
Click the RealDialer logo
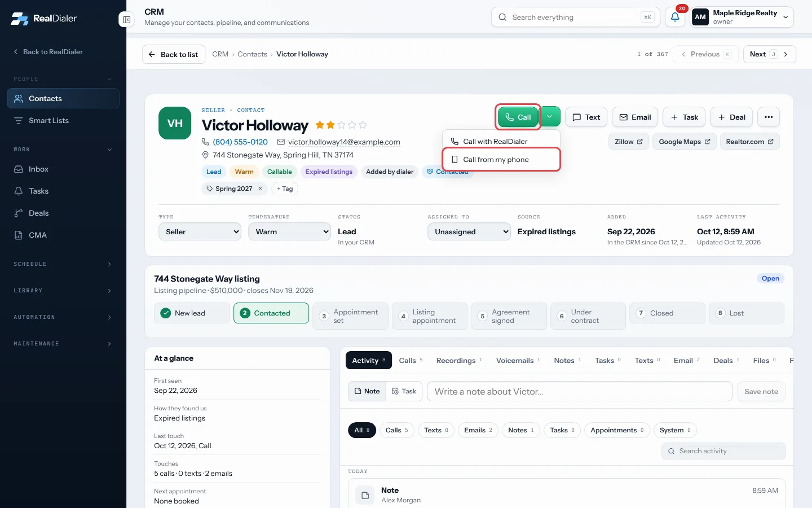(44, 19)
